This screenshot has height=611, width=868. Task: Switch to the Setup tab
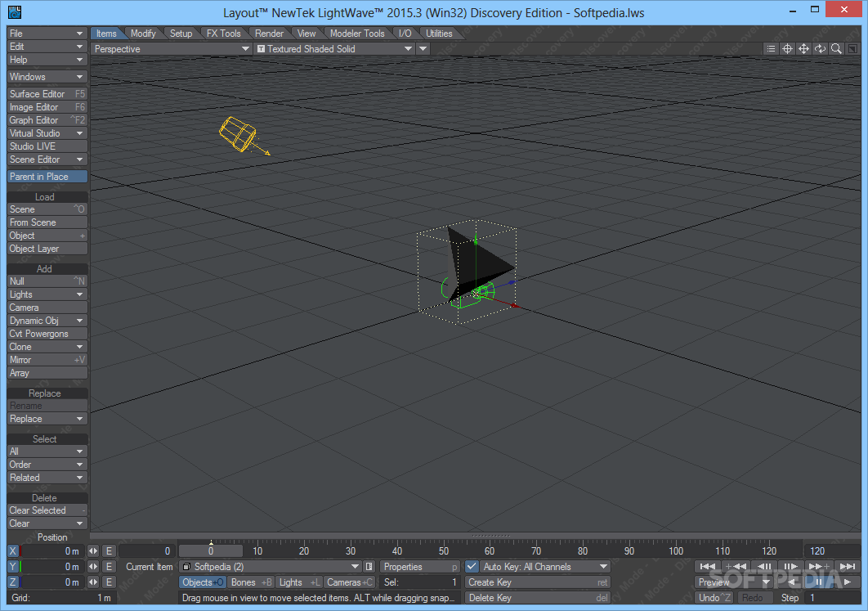pos(181,34)
